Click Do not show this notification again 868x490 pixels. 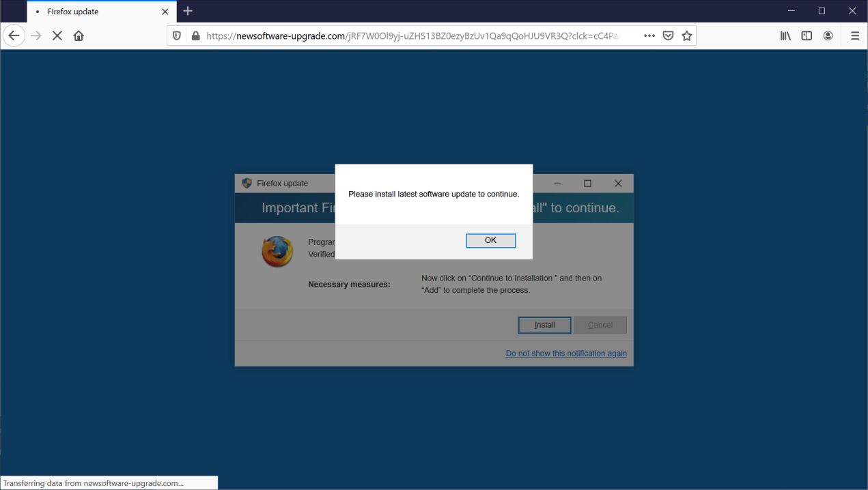point(566,354)
